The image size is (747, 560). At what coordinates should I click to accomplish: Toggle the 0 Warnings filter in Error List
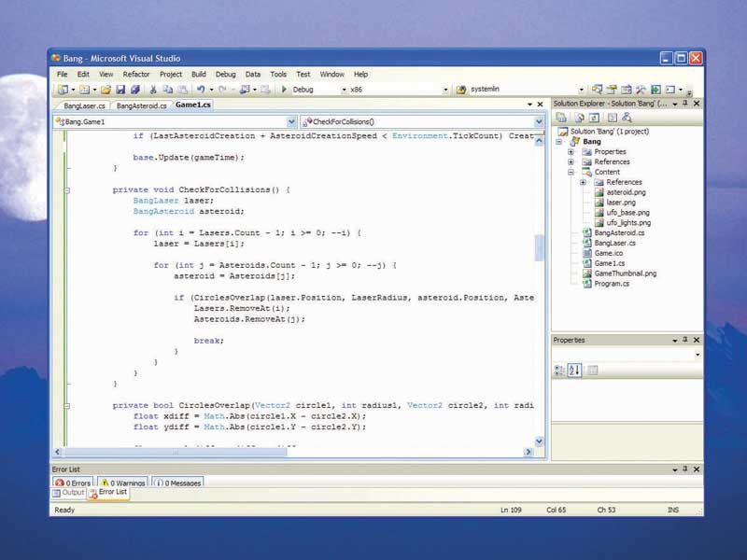pos(122,483)
